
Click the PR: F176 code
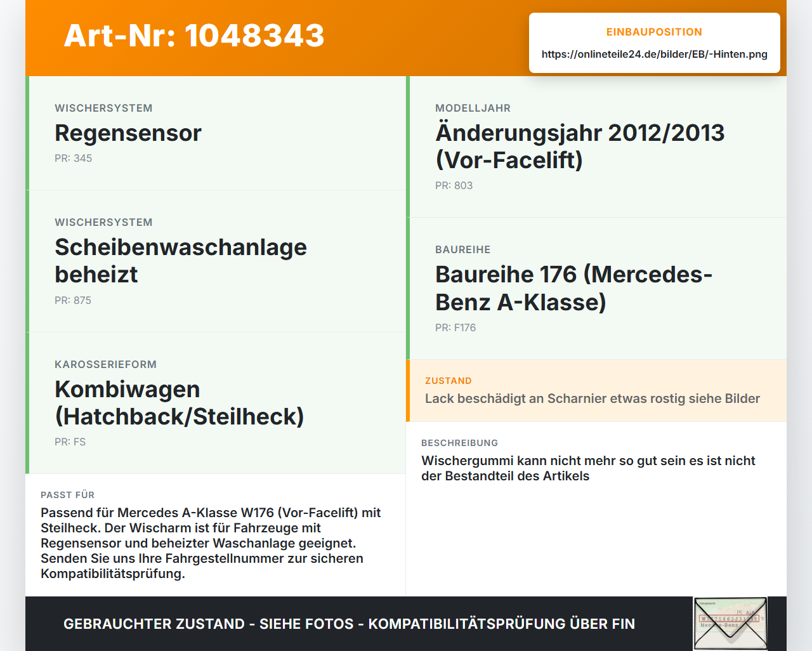pos(455,327)
